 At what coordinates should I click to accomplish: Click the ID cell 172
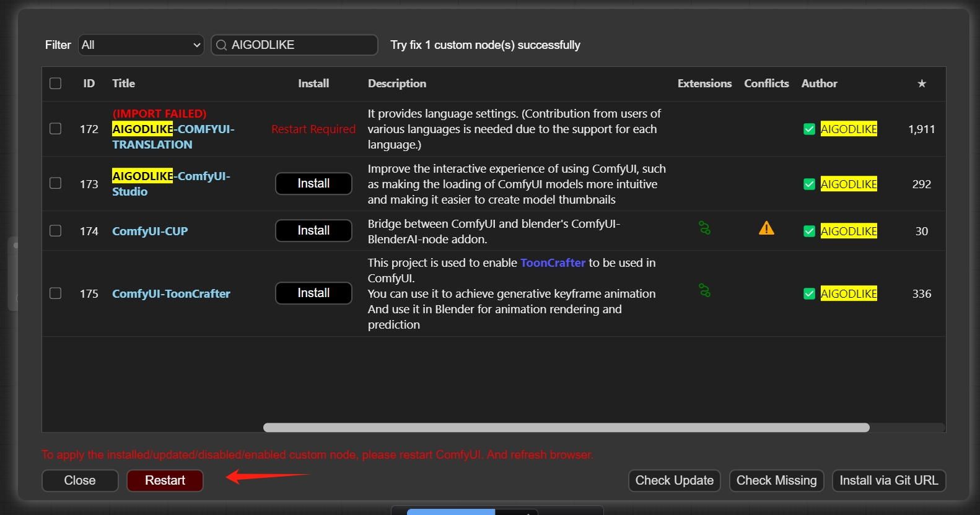coord(89,129)
